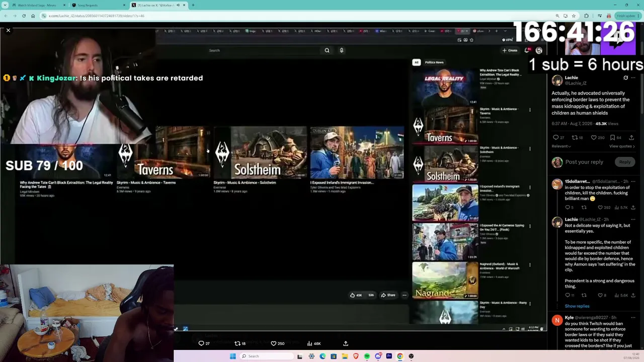Click the x.com address bar

(x=297, y=16)
